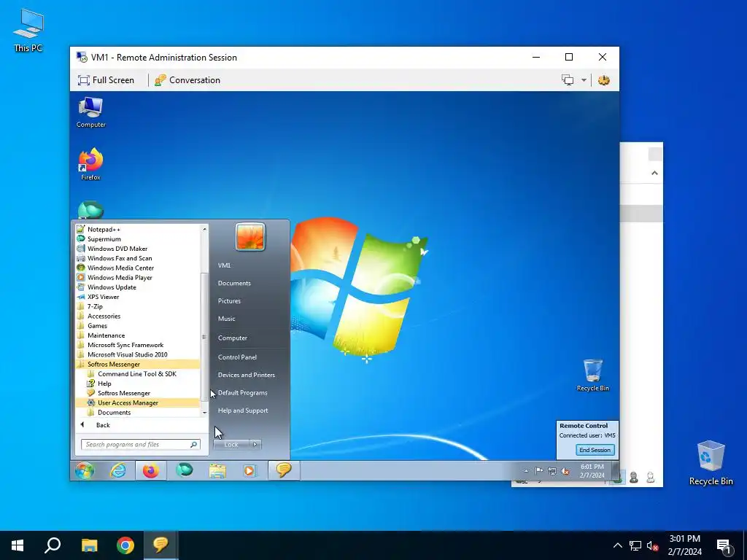Screen dimensions: 747x560
Task: Click the muted volume icon in the remote tray
Action: pyautogui.click(x=565, y=471)
